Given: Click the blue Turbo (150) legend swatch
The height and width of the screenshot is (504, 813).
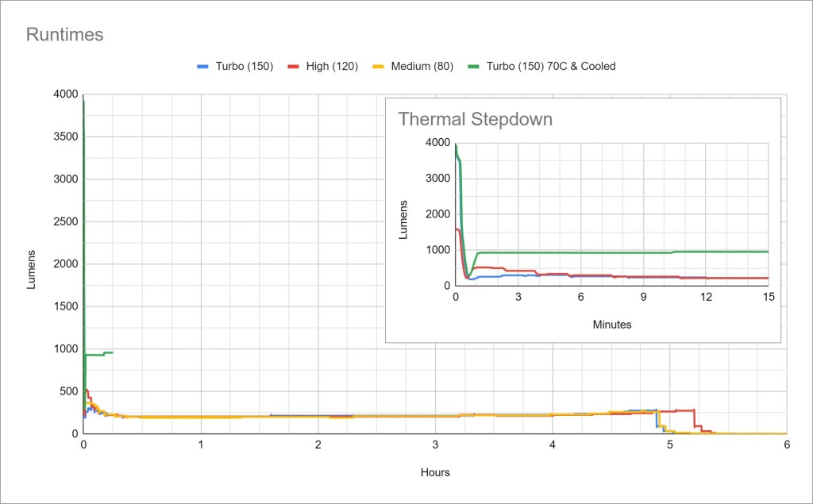Looking at the screenshot, I should (203, 67).
